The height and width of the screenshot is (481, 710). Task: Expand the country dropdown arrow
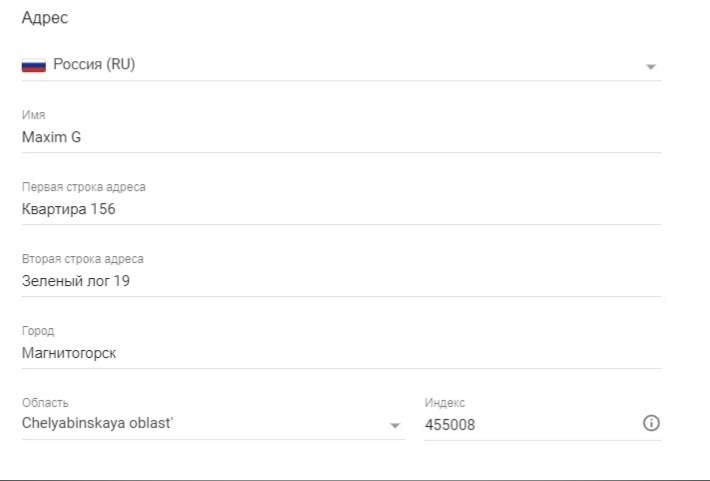(651, 67)
